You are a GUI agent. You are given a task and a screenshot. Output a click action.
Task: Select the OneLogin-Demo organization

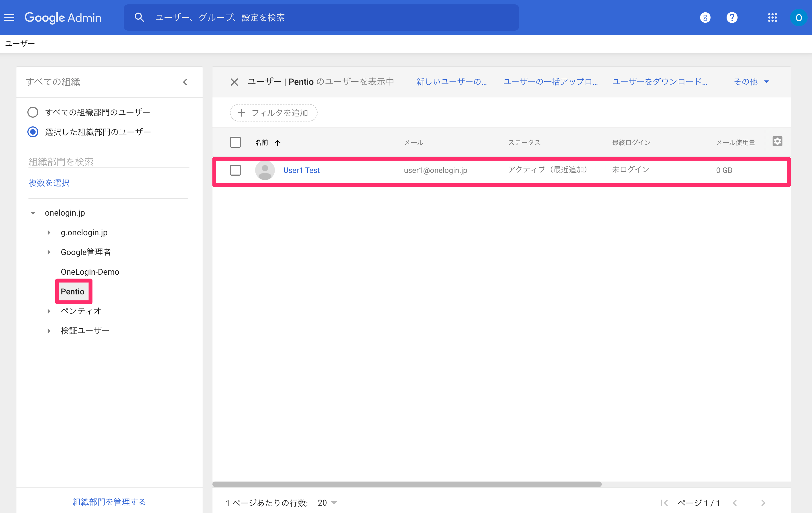click(x=90, y=272)
